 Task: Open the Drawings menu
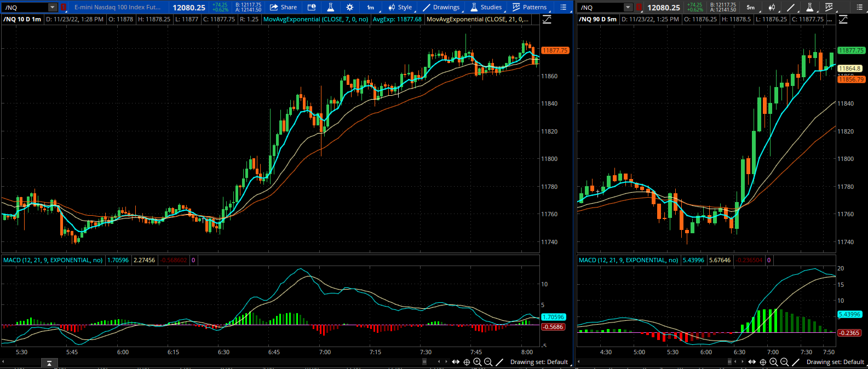[x=441, y=8]
